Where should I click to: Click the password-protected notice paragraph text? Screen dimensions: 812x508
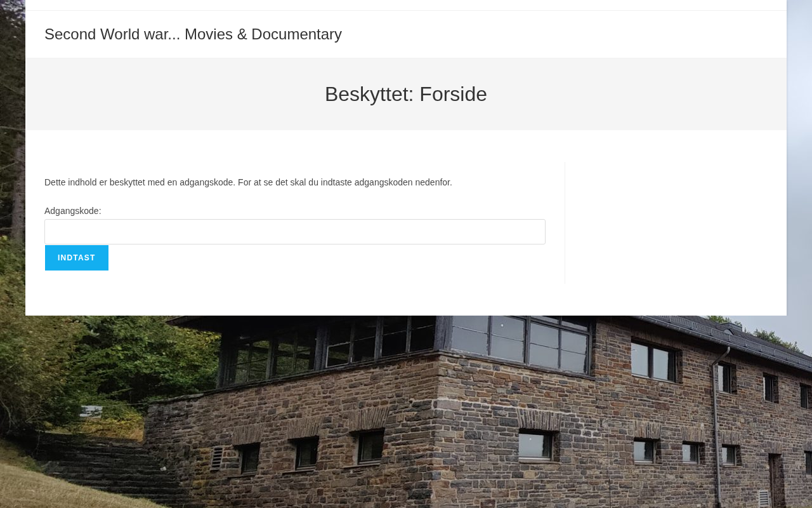pos(248,182)
